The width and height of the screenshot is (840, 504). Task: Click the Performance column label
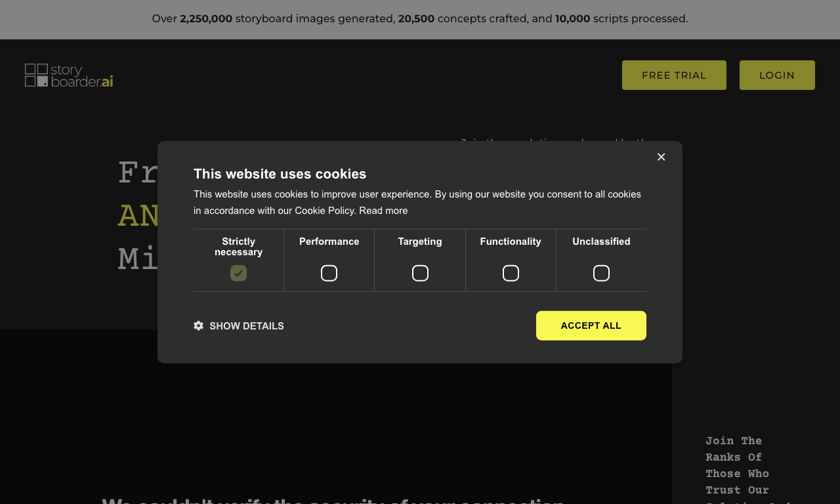point(329,241)
